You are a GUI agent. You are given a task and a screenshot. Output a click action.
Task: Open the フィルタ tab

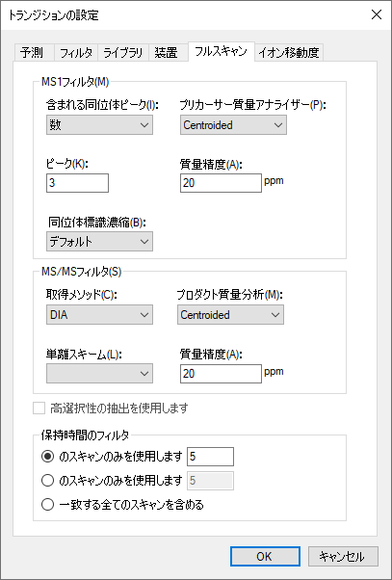[76, 53]
